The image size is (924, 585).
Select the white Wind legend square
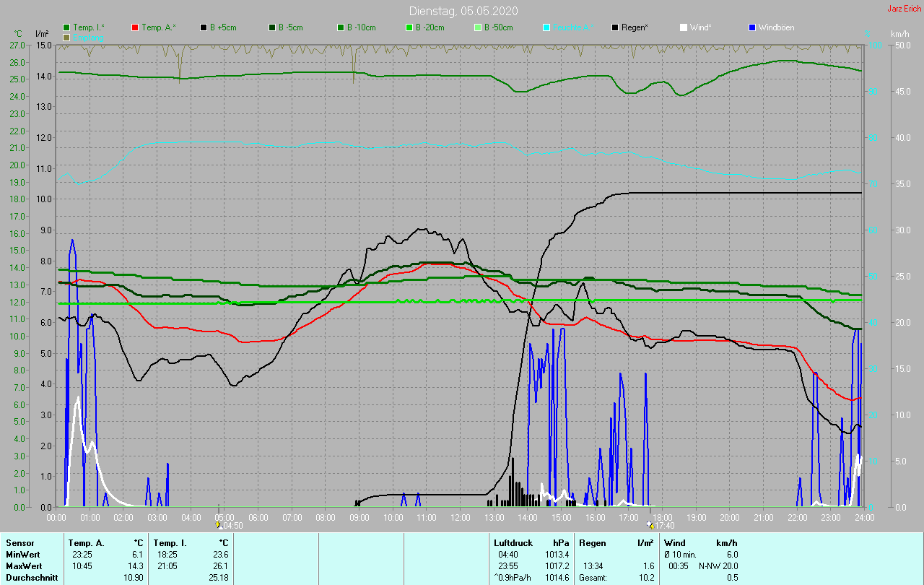click(x=684, y=27)
